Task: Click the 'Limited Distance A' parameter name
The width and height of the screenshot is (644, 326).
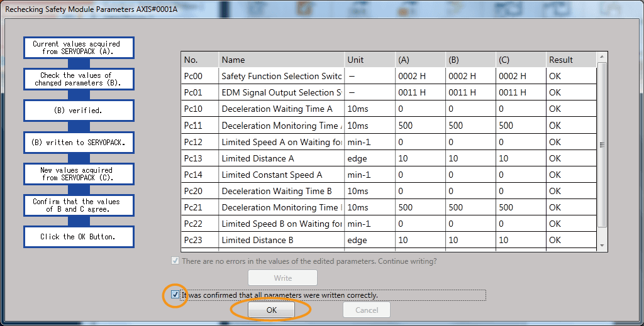Action: (280, 158)
